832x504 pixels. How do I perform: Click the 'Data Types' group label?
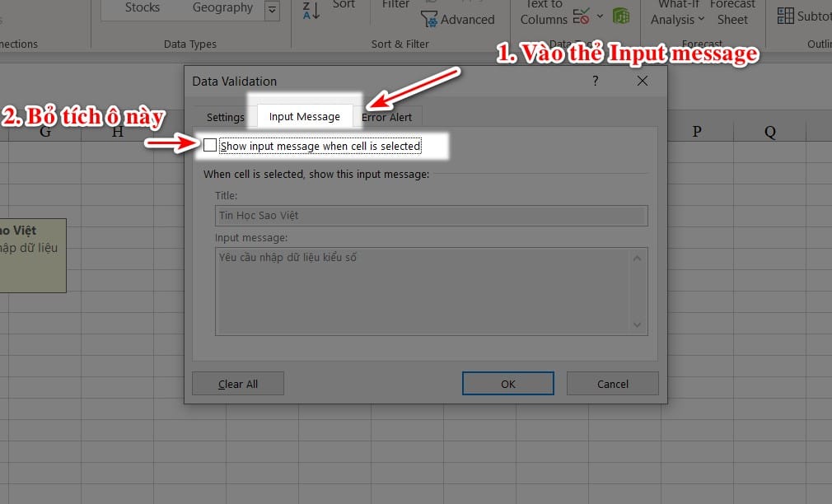pyautogui.click(x=190, y=44)
